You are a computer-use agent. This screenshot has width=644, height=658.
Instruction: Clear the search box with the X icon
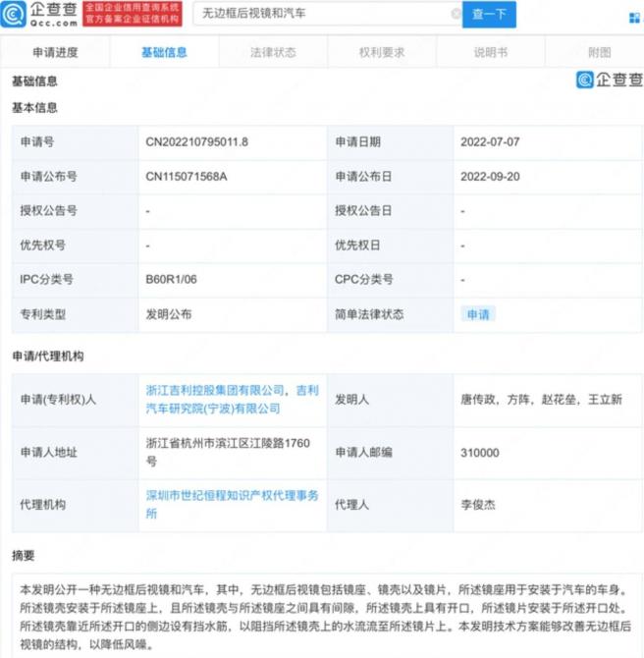click(456, 14)
